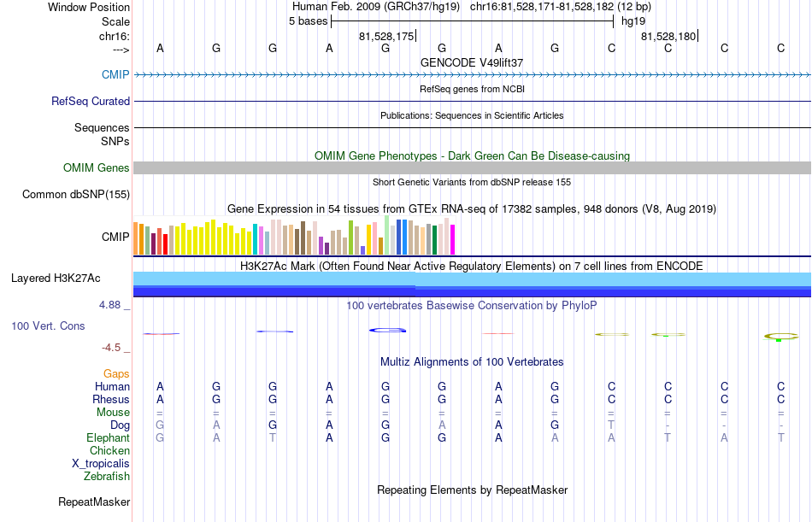Click the red bar in GTEx CMIP chart
812x522 pixels.
tap(165, 243)
